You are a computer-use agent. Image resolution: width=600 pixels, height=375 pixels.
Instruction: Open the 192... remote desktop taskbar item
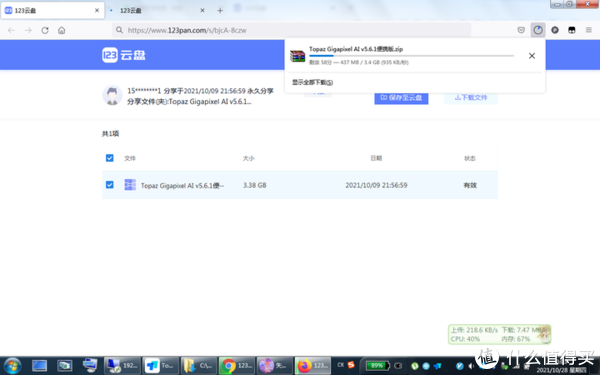122,366
